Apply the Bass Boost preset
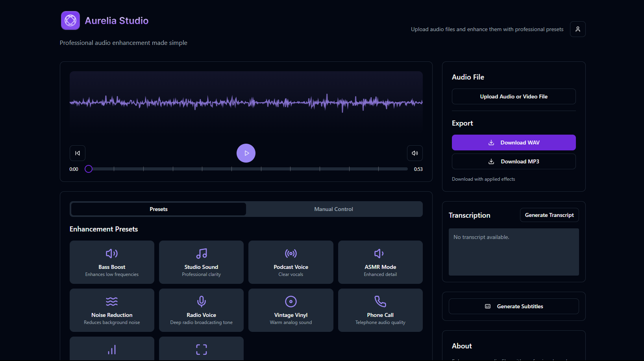 click(112, 262)
